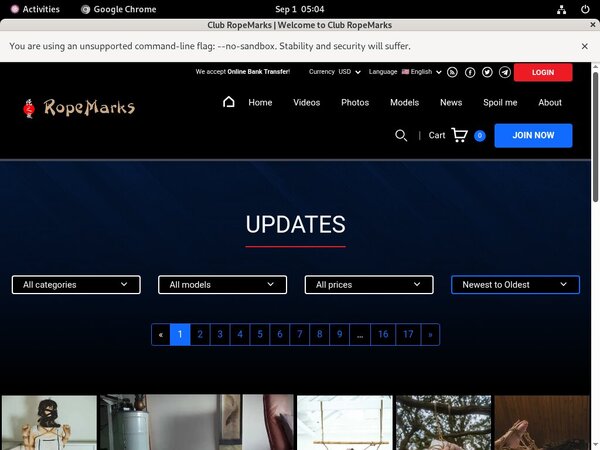Expand the All prices filter
600x450 pixels.
click(368, 285)
